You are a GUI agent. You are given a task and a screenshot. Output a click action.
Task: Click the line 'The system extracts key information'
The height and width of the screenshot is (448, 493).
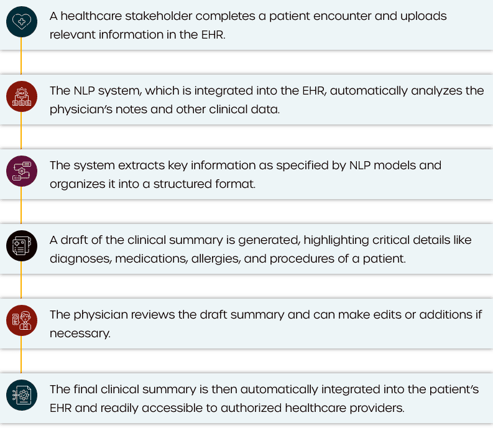(x=246, y=166)
